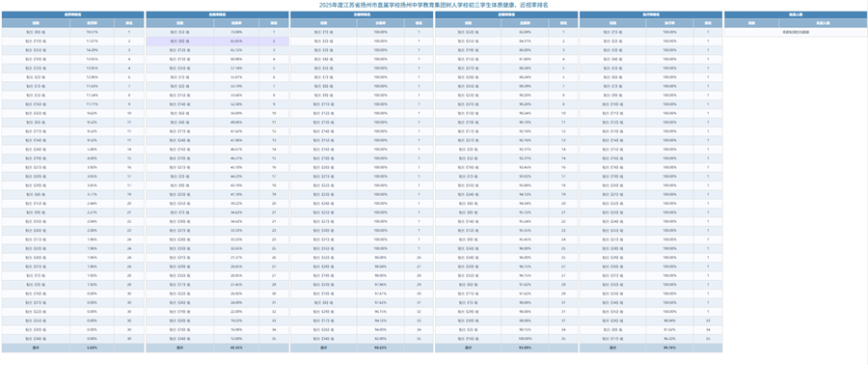Click the no-data message in the exempt-count table
This screenshot has height=365, width=868.
pos(796,33)
